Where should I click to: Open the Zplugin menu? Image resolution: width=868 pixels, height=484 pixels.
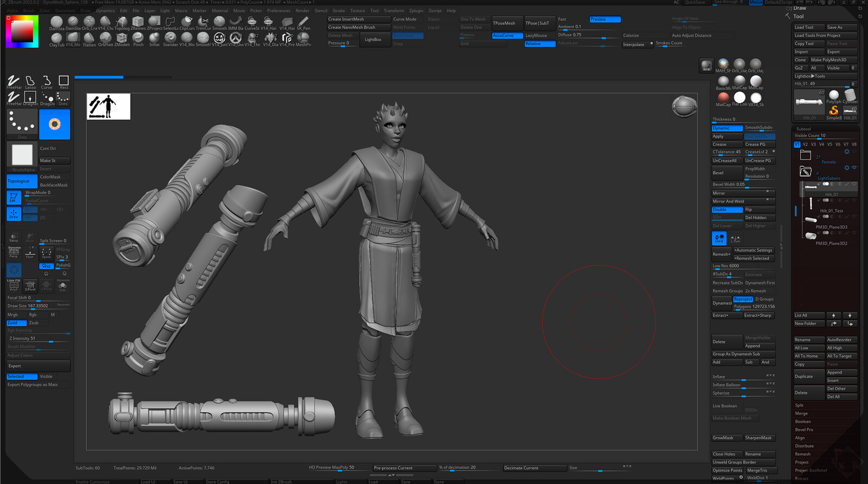416,10
